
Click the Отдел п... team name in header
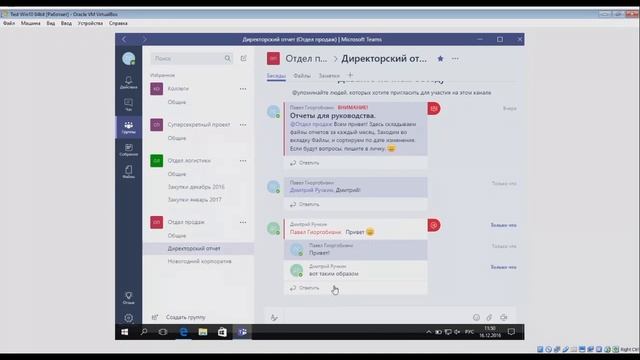click(x=306, y=58)
